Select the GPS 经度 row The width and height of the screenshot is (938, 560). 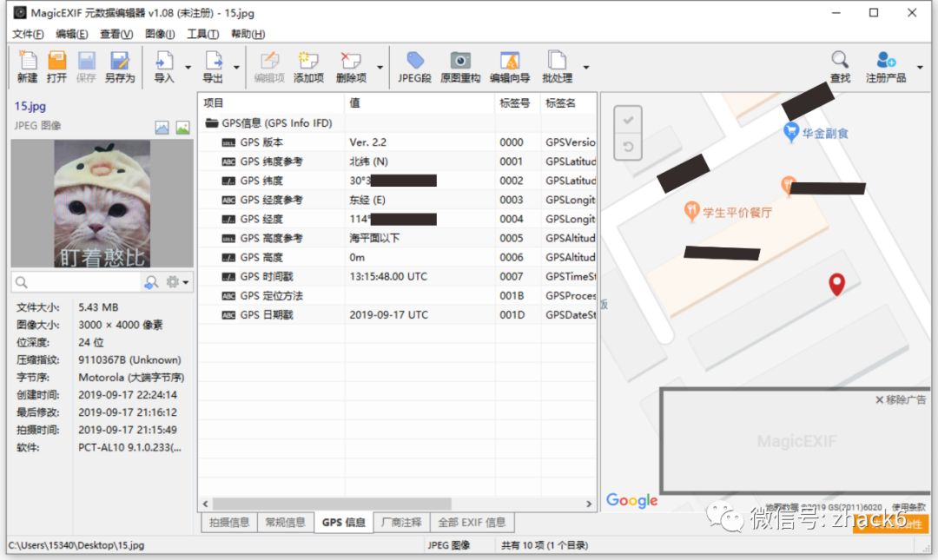click(x=398, y=219)
